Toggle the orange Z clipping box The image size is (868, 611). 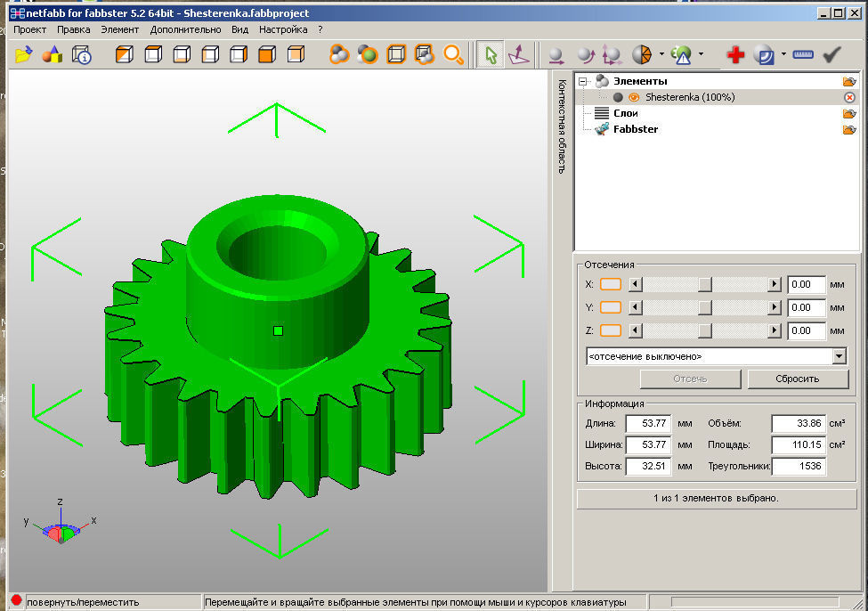coord(611,330)
